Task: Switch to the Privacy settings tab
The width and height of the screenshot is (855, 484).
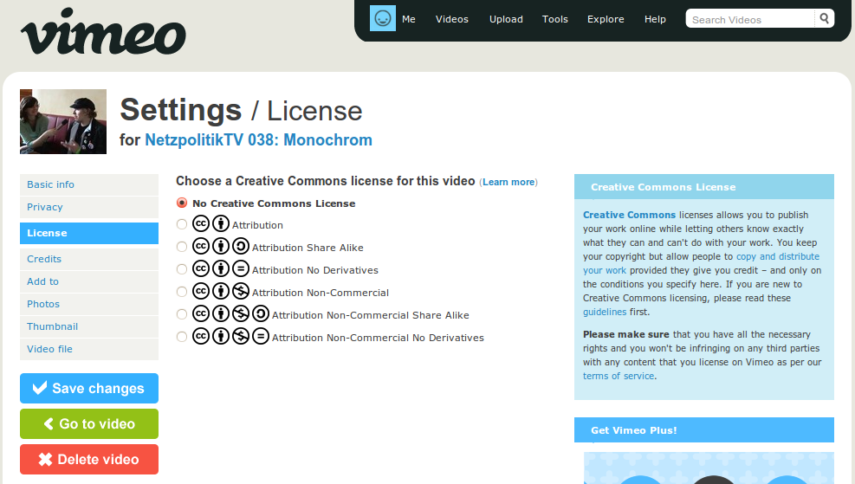Action: click(45, 207)
